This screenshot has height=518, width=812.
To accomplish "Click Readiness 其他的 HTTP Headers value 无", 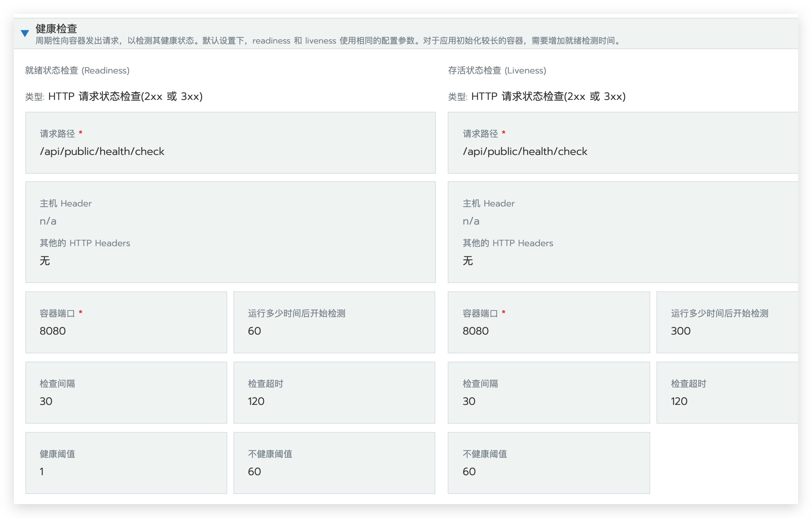I will click(x=45, y=261).
